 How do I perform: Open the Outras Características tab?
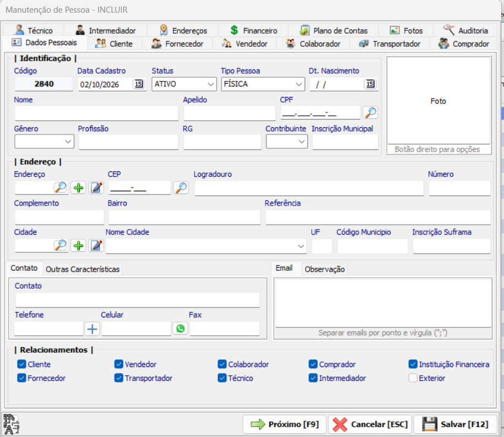(83, 269)
